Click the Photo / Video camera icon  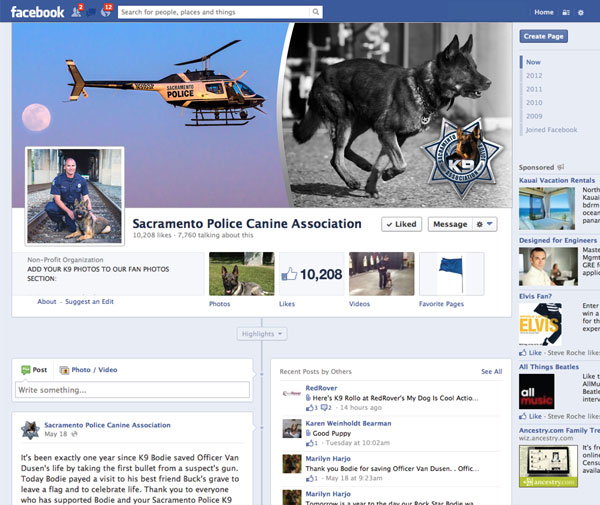pos(64,370)
